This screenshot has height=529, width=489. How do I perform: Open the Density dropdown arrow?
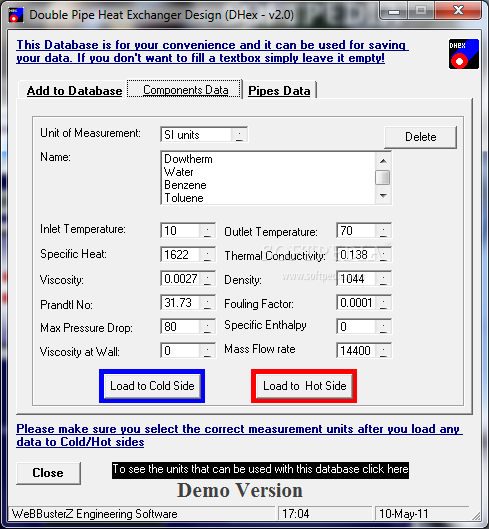(383, 279)
